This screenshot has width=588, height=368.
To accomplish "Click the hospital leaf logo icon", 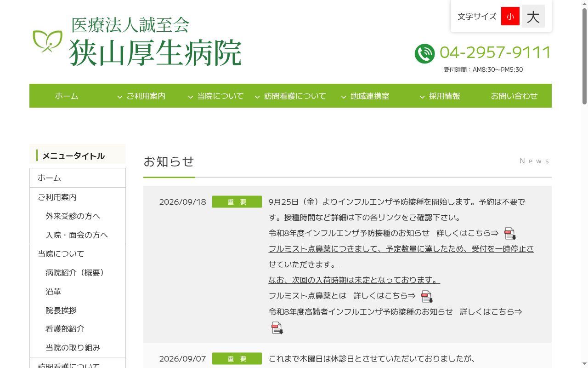I will tap(47, 41).
